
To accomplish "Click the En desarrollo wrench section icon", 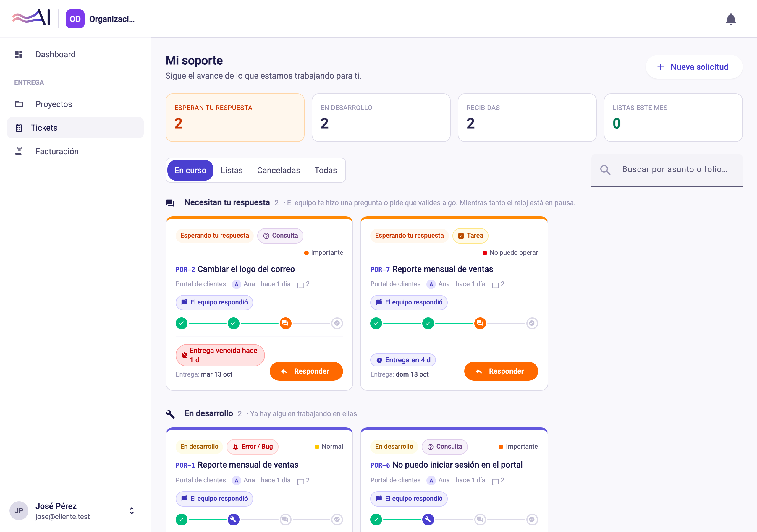I will pyautogui.click(x=170, y=414).
